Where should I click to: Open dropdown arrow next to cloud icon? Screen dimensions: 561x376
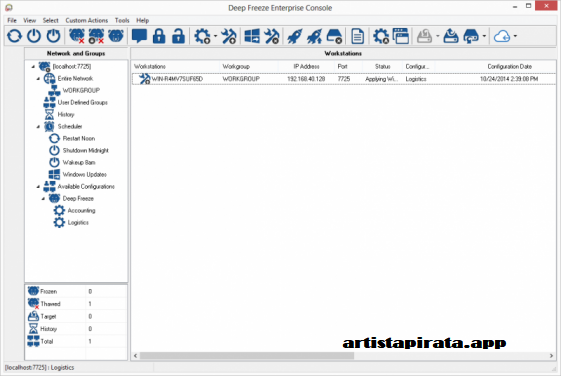point(515,36)
